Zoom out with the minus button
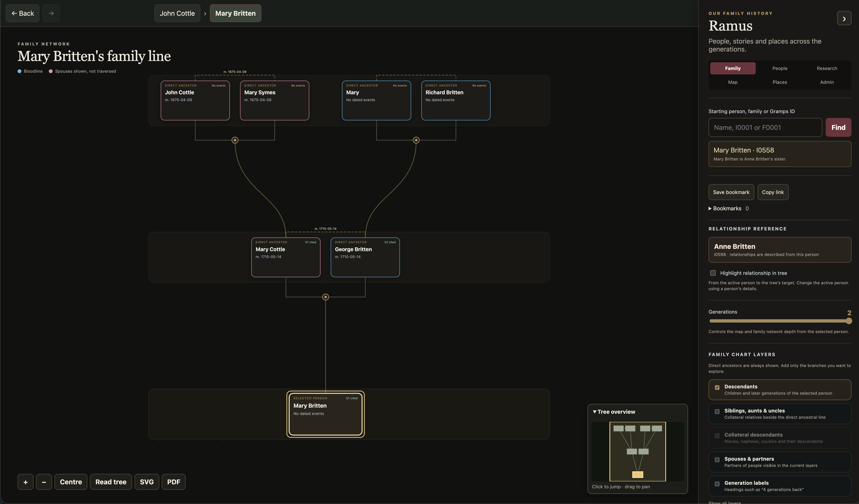The width and height of the screenshot is (859, 504). [44, 482]
